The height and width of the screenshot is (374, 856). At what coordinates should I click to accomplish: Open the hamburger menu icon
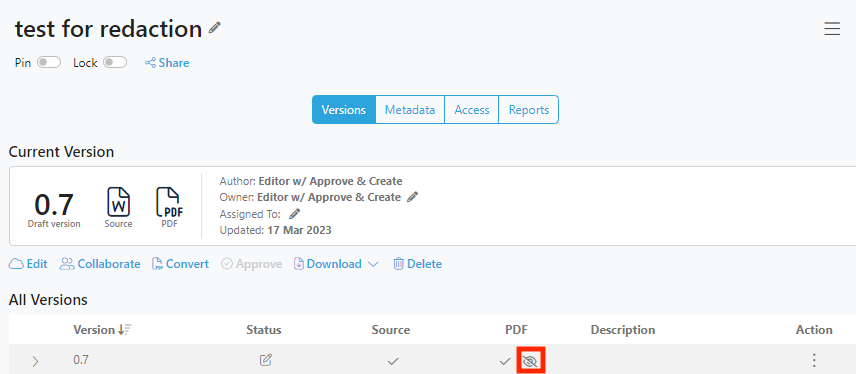pyautogui.click(x=832, y=28)
